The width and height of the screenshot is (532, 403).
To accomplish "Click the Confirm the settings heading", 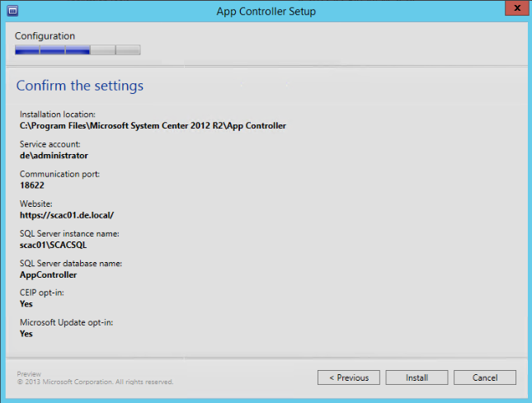I will (x=79, y=86).
